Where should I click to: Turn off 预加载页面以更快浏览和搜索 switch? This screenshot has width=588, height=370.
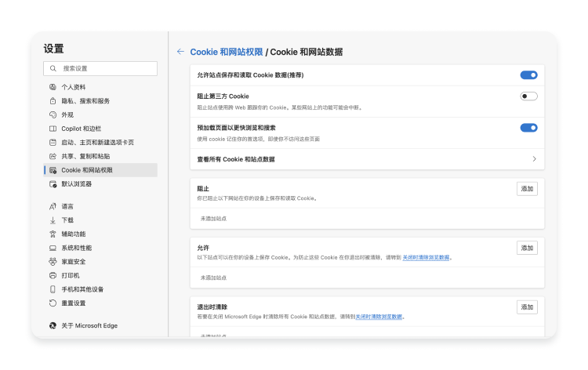[x=528, y=128]
